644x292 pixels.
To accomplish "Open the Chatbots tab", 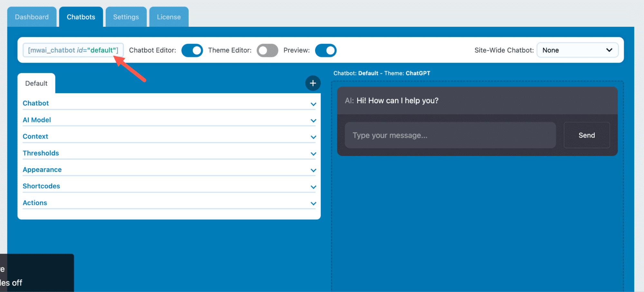I will [81, 17].
